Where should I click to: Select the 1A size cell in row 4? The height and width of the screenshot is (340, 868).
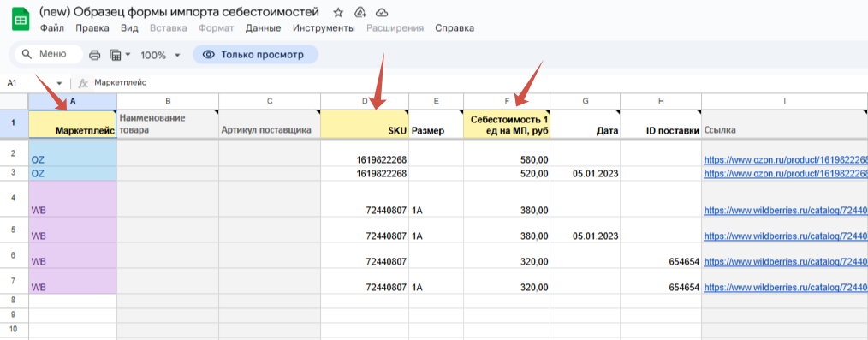[x=437, y=198]
